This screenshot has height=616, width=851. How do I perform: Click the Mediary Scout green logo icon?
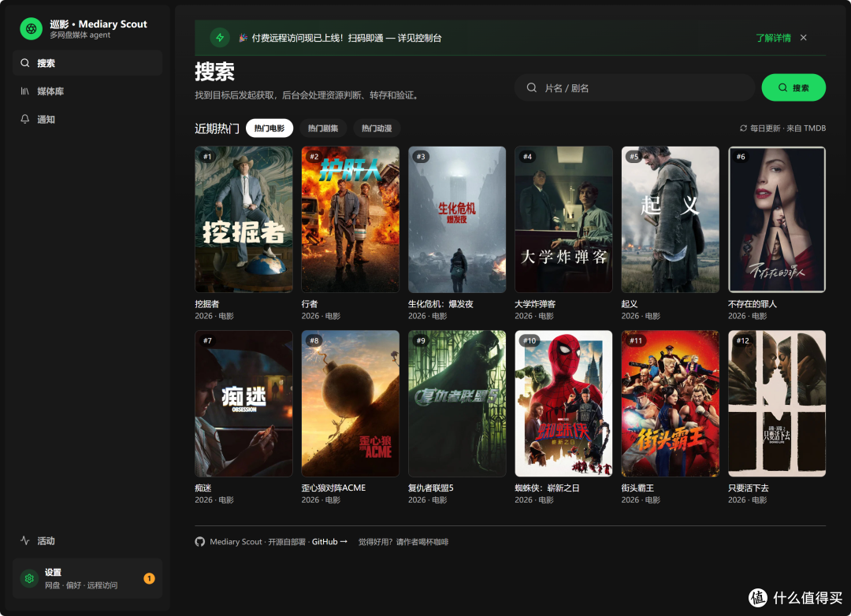click(x=31, y=29)
